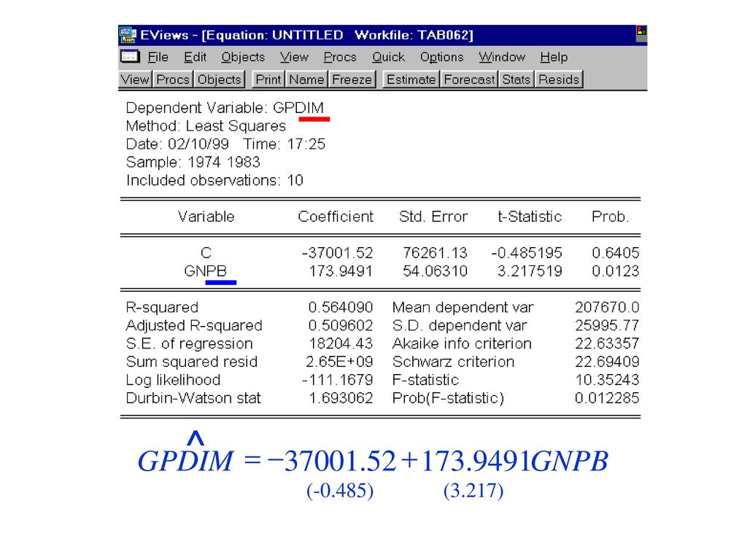747x560 pixels.
Task: Click the Sum squared resid value 2.65E+09
Action: pos(339,362)
